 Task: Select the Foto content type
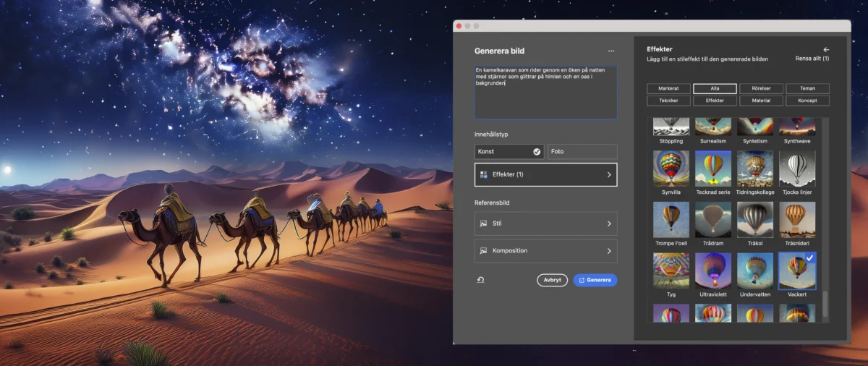[582, 152]
